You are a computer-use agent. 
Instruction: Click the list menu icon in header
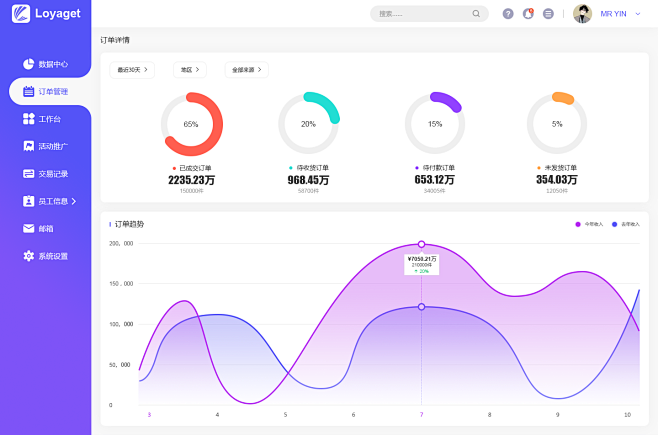pyautogui.click(x=548, y=14)
